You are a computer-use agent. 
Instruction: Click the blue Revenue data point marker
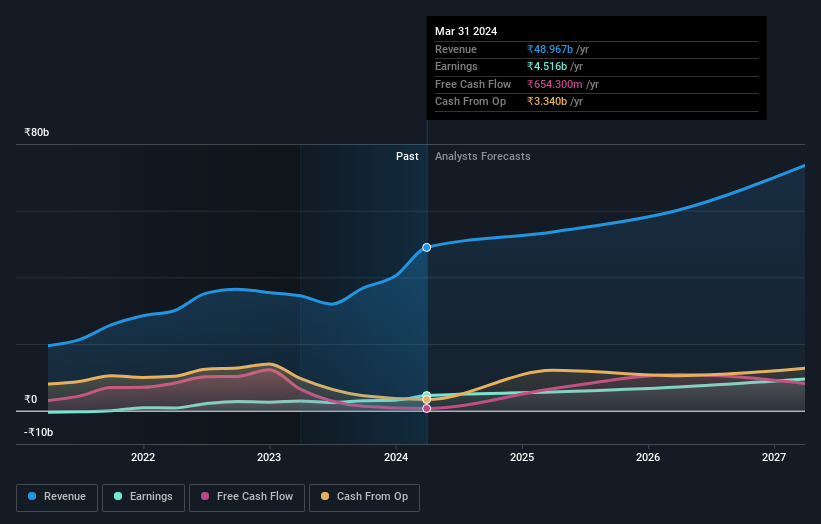(x=427, y=247)
